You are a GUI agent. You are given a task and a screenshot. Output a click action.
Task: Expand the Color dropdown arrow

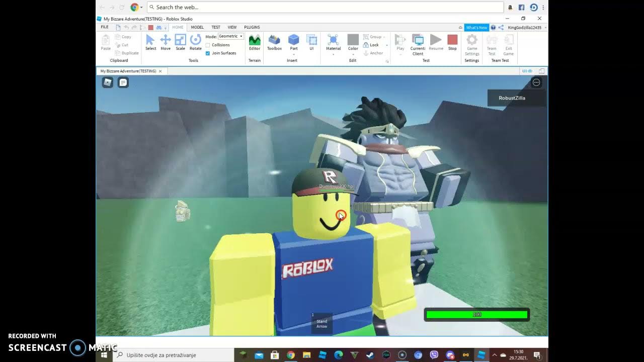[353, 54]
